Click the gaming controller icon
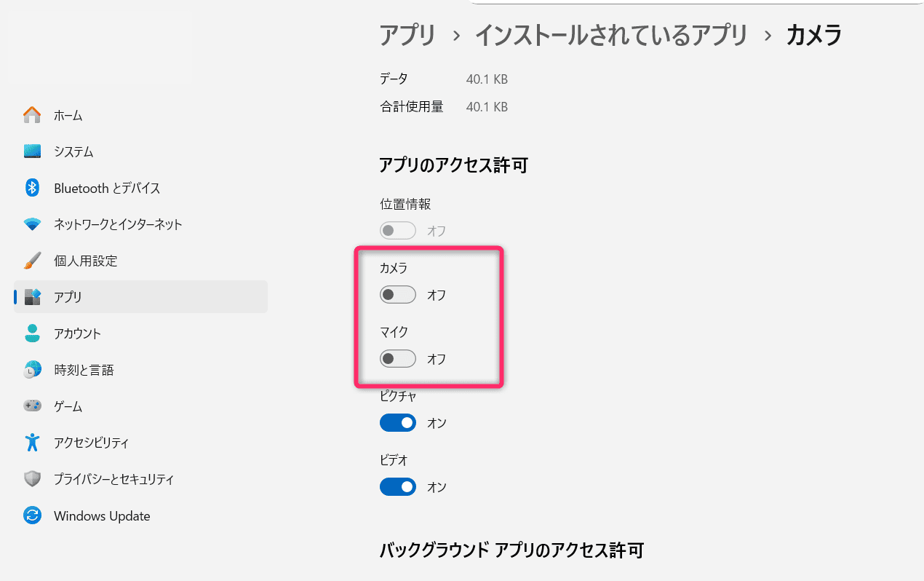The image size is (924, 581). (x=32, y=406)
